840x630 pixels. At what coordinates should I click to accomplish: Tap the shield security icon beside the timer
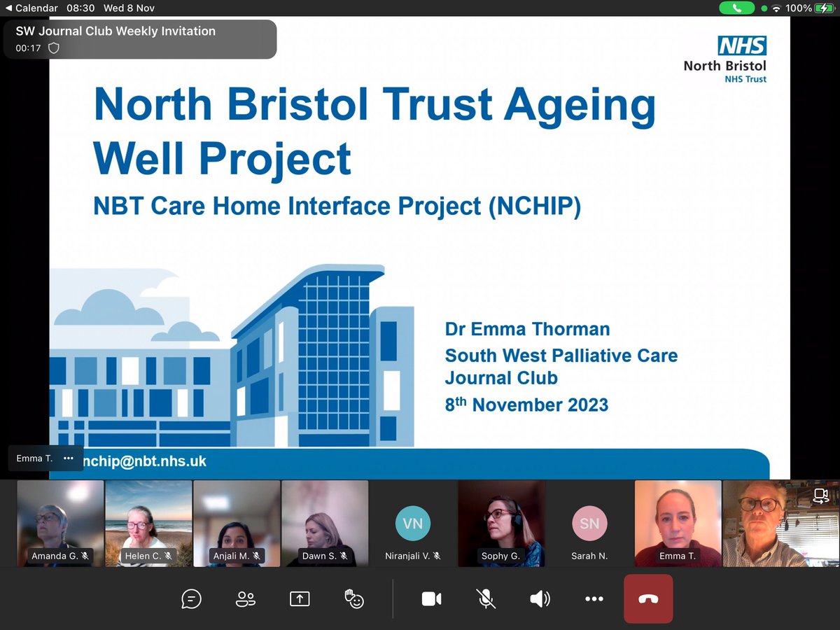(x=54, y=48)
